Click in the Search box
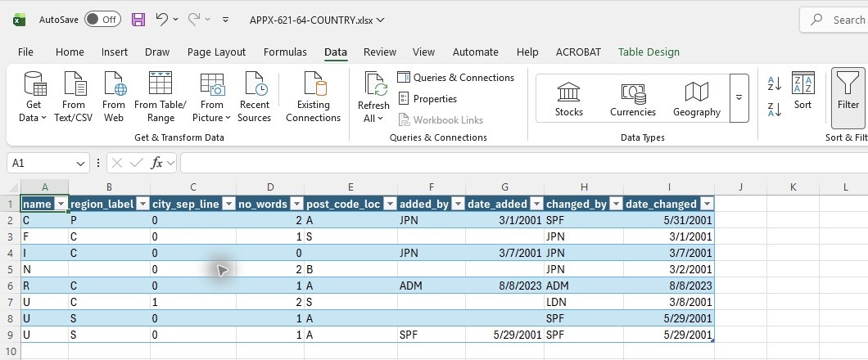The width and height of the screenshot is (868, 360). [x=836, y=20]
